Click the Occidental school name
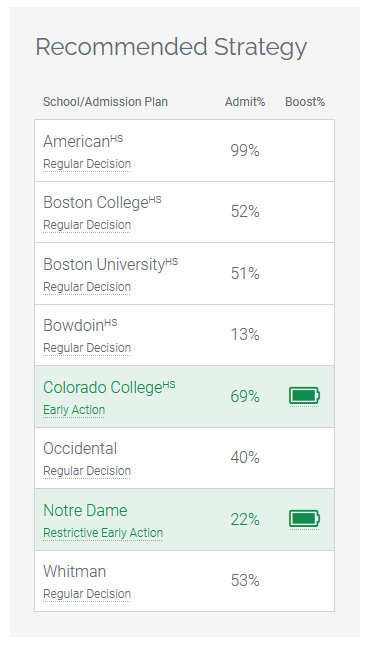 point(80,449)
